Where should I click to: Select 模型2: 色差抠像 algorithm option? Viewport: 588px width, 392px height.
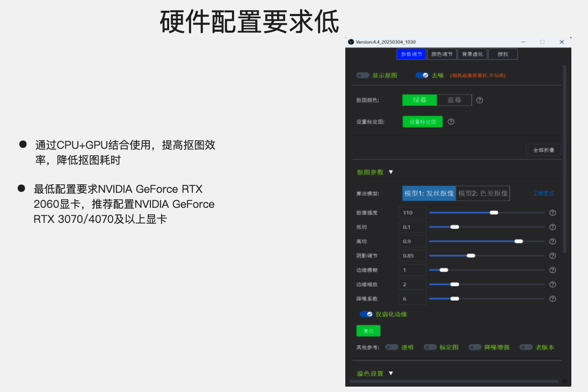[x=483, y=193]
